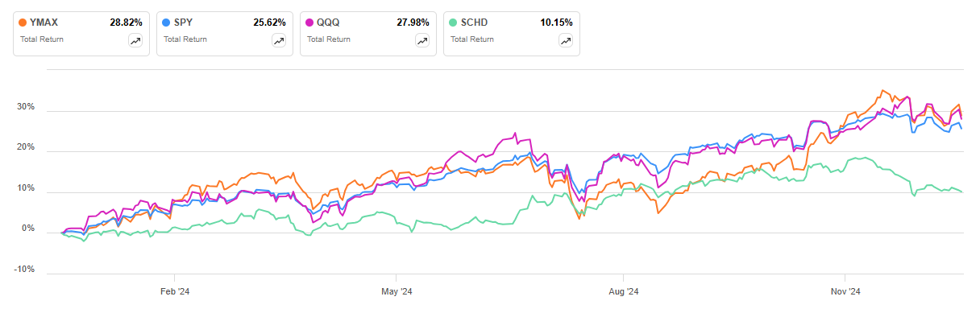
Task: Click the May '24 axis marker
Action: point(397,291)
